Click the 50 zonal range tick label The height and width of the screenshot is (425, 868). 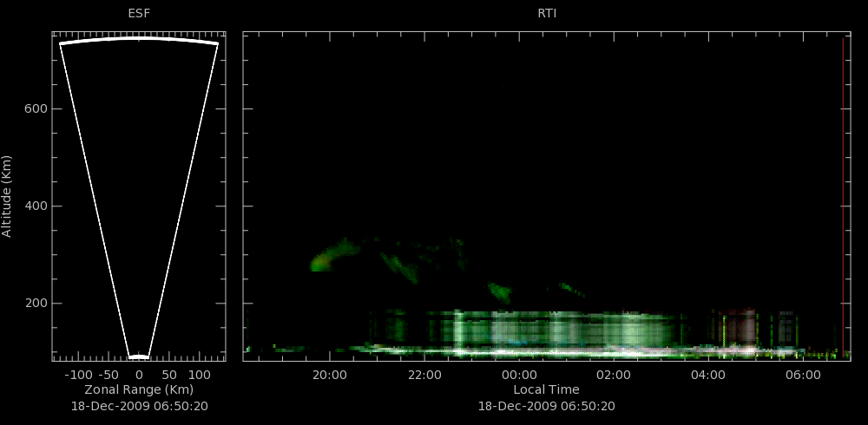tap(169, 376)
